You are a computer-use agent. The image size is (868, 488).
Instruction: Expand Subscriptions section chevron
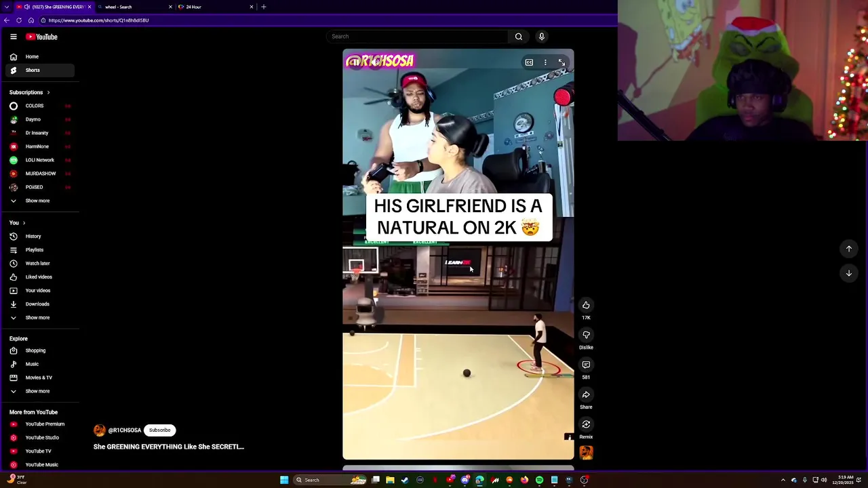48,92
